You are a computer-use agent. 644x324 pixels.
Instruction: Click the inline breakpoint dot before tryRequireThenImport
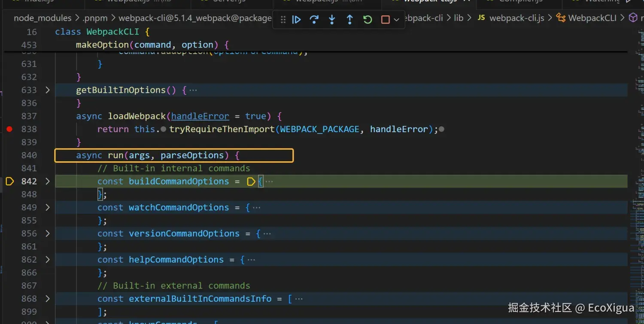pos(164,129)
